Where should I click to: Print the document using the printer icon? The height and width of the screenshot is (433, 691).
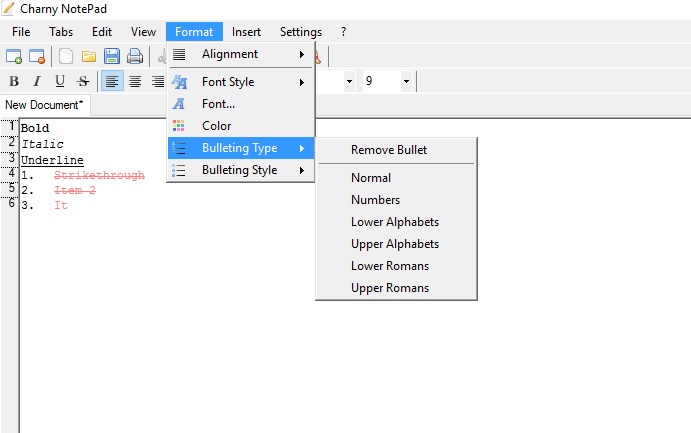coord(135,56)
